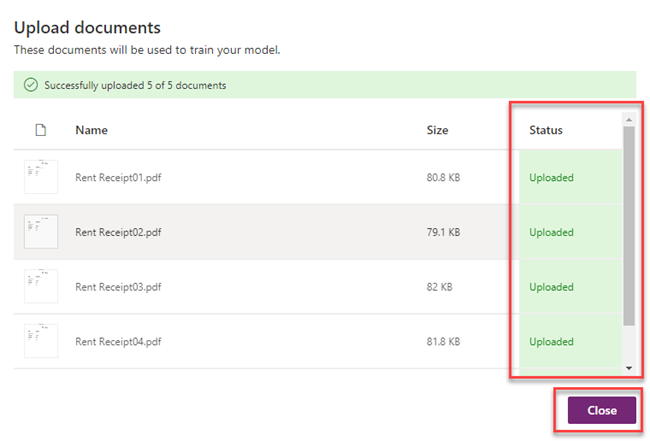Click the 82 KB size value
This screenshot has width=650, height=441.
tap(439, 287)
